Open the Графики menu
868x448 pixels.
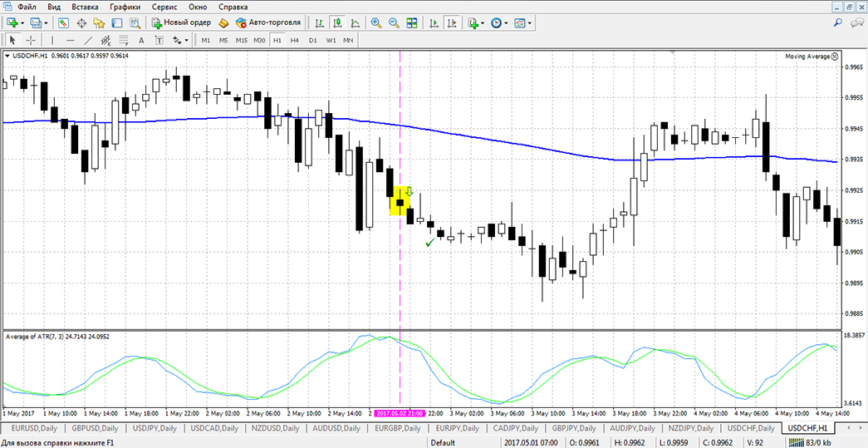point(125,7)
